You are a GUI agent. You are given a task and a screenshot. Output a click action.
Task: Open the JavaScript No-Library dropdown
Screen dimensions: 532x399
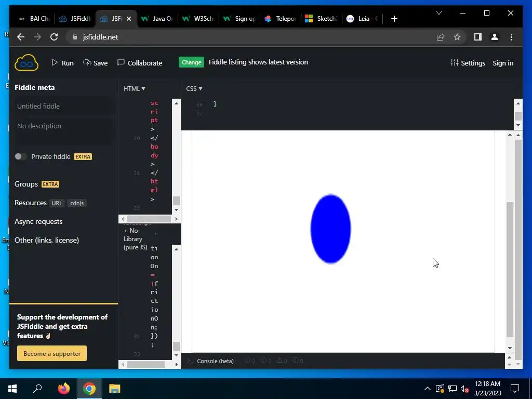click(136, 238)
